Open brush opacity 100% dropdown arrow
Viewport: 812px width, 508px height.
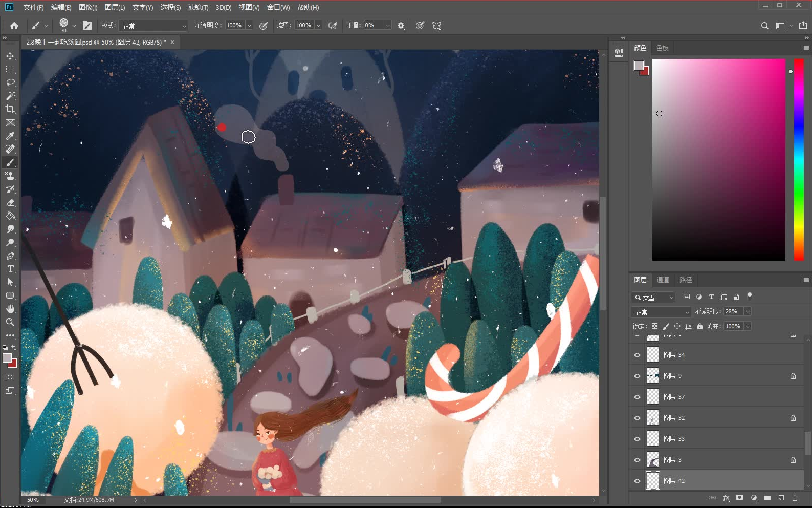[249, 25]
